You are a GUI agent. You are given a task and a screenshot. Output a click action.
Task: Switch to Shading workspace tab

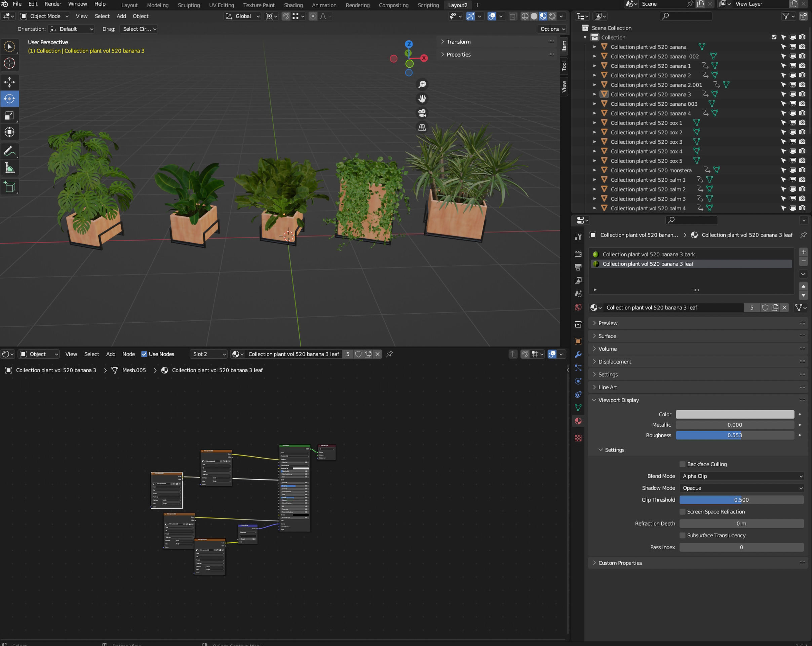point(293,5)
